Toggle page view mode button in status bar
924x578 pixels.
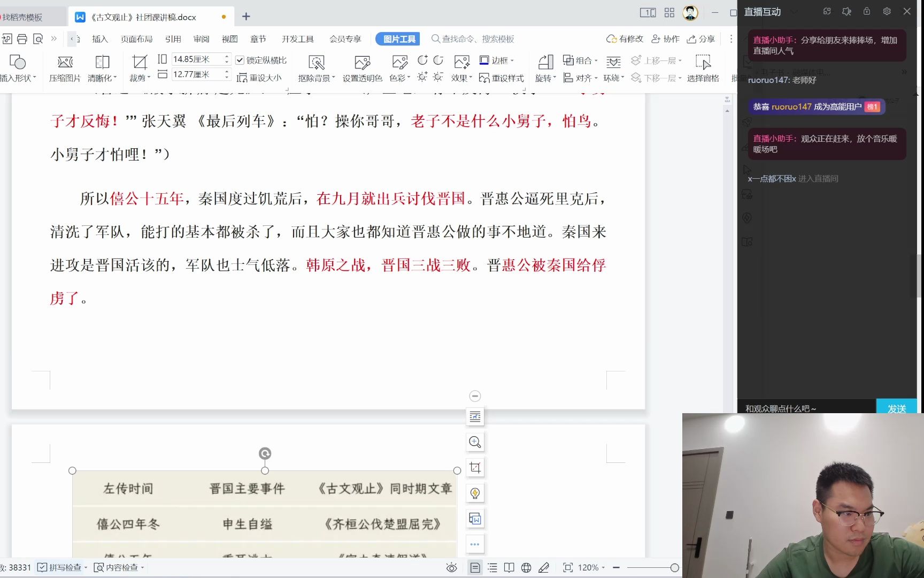click(x=475, y=568)
